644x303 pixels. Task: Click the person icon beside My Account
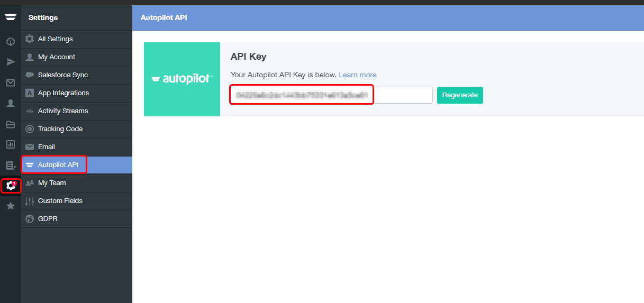(30, 57)
